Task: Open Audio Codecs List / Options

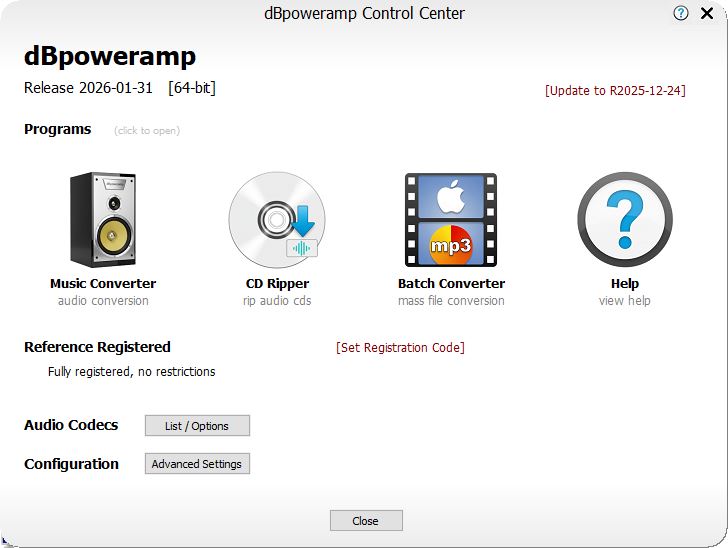Action: 197,425
